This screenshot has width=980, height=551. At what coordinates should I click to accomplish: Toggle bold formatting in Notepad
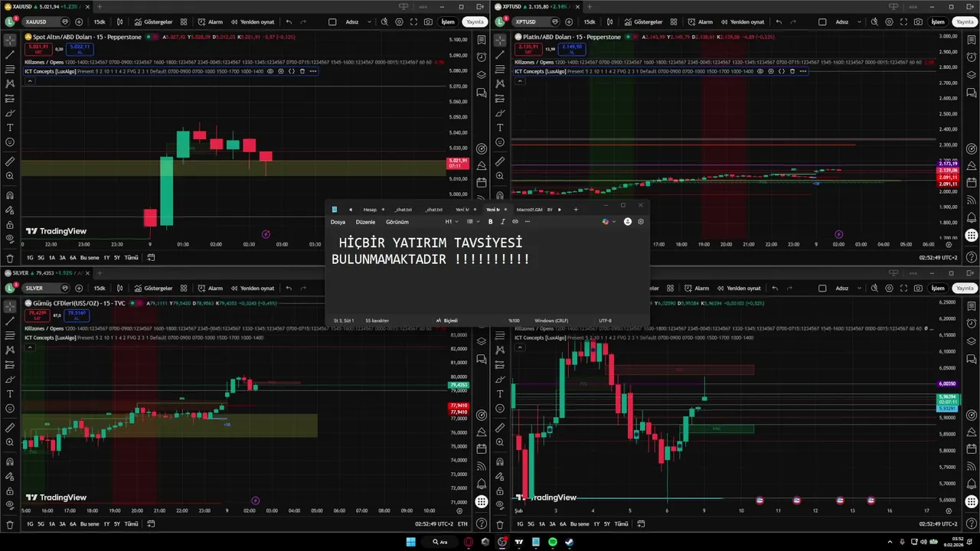pos(491,222)
